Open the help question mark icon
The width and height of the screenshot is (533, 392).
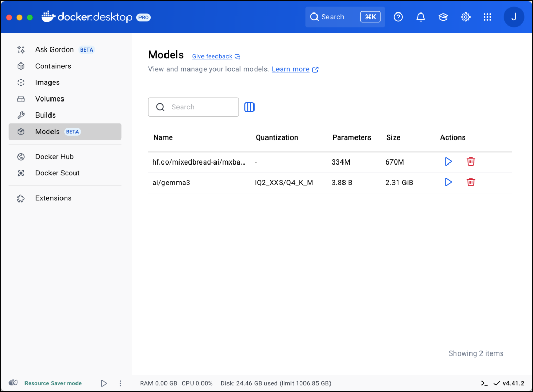[398, 17]
